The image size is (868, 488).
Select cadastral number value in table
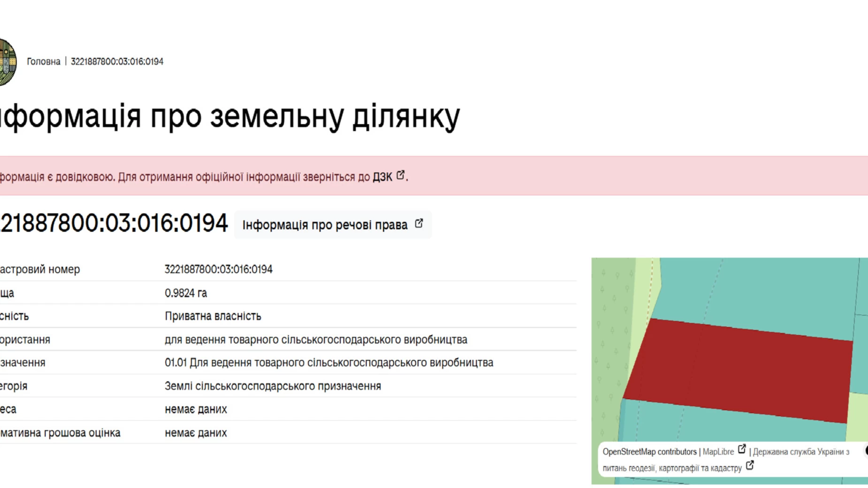pos(219,269)
